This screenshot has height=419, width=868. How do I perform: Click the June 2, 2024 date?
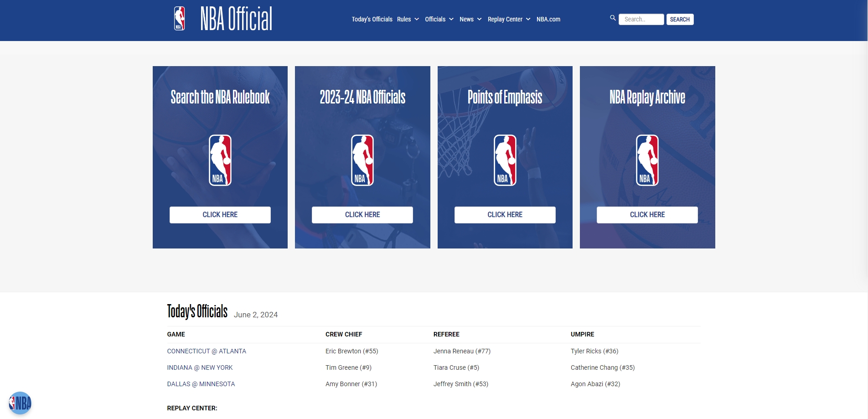pyautogui.click(x=256, y=315)
